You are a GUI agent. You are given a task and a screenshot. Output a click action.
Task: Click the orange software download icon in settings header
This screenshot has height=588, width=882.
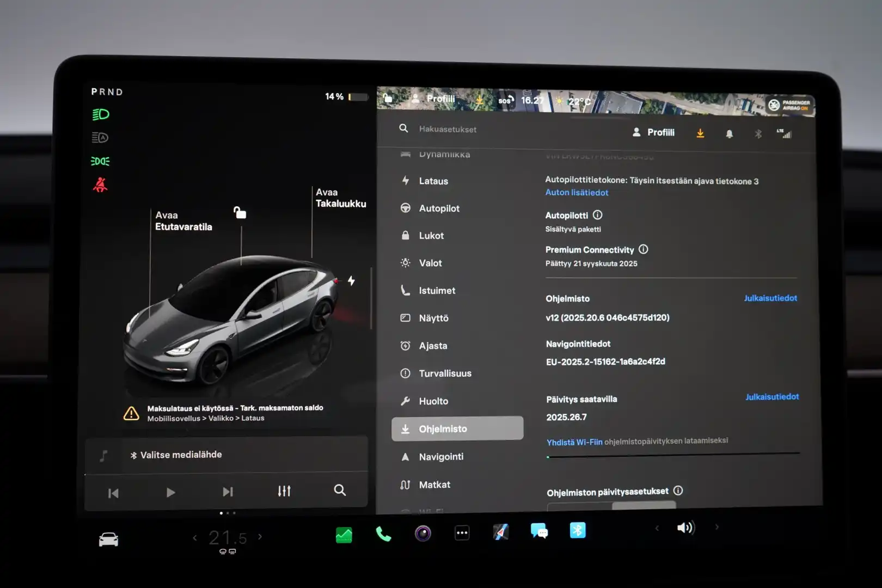pos(700,133)
